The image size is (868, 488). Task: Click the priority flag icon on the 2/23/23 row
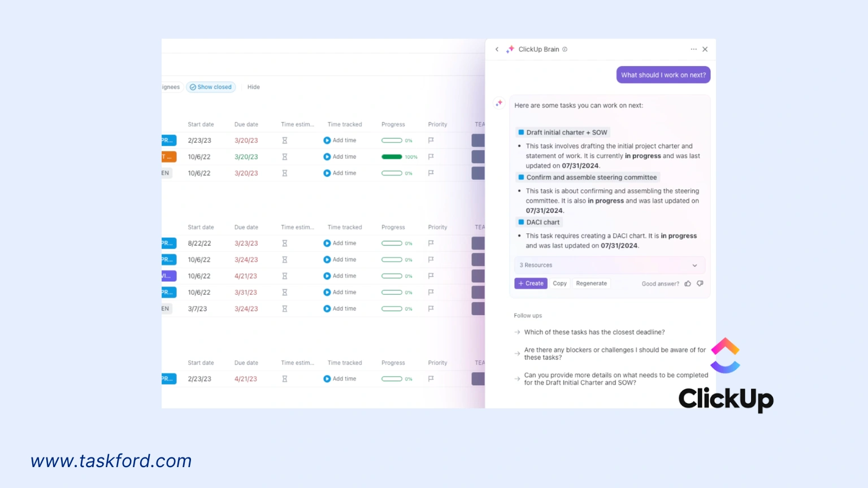click(431, 140)
